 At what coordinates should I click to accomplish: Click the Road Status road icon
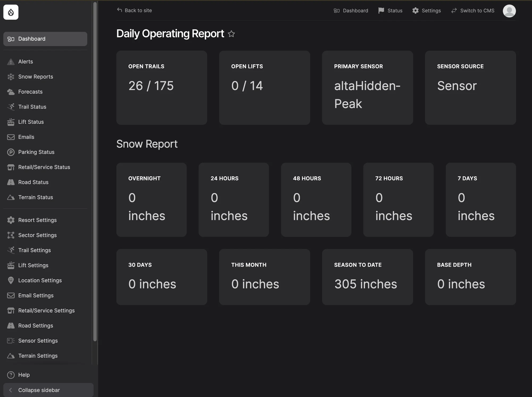pyautogui.click(x=11, y=182)
